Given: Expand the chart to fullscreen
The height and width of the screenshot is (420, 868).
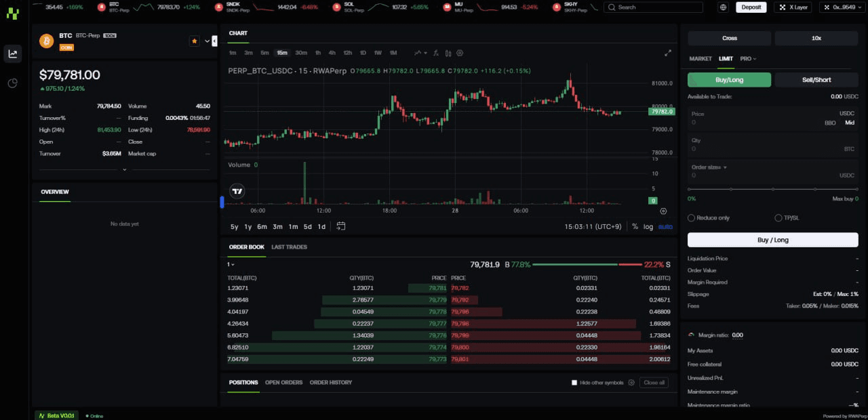Looking at the screenshot, I should point(668,53).
